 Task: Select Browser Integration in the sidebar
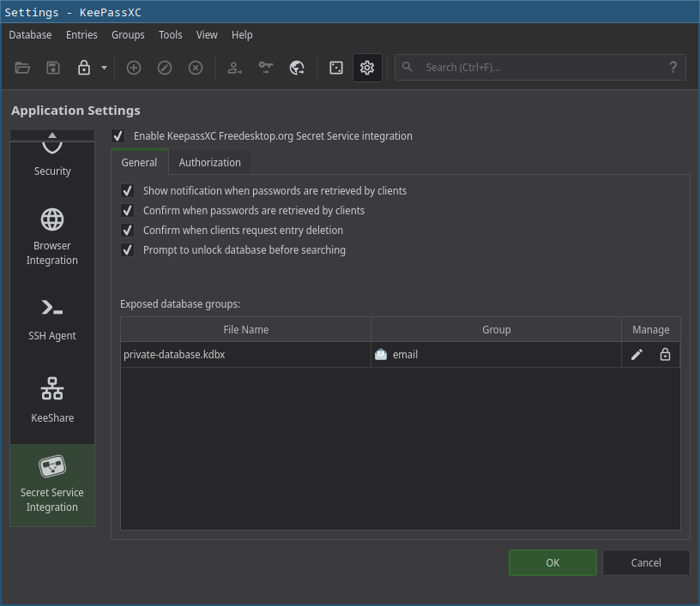[x=52, y=237]
